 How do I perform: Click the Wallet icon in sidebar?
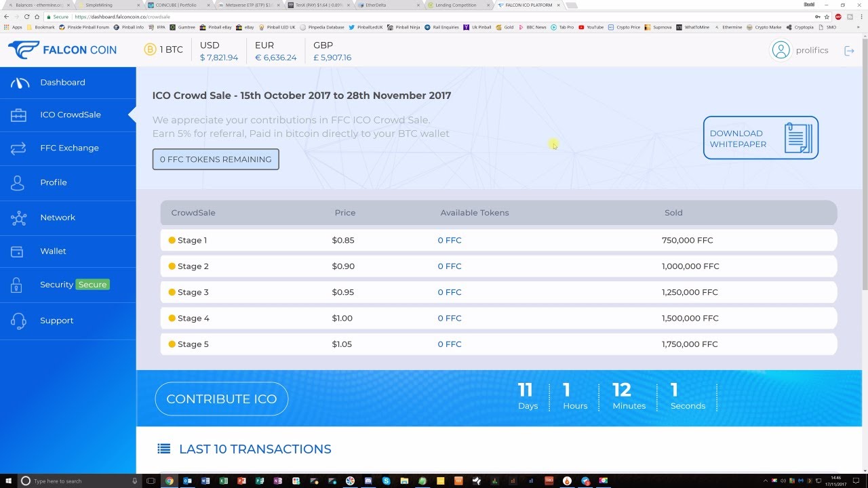(18, 251)
